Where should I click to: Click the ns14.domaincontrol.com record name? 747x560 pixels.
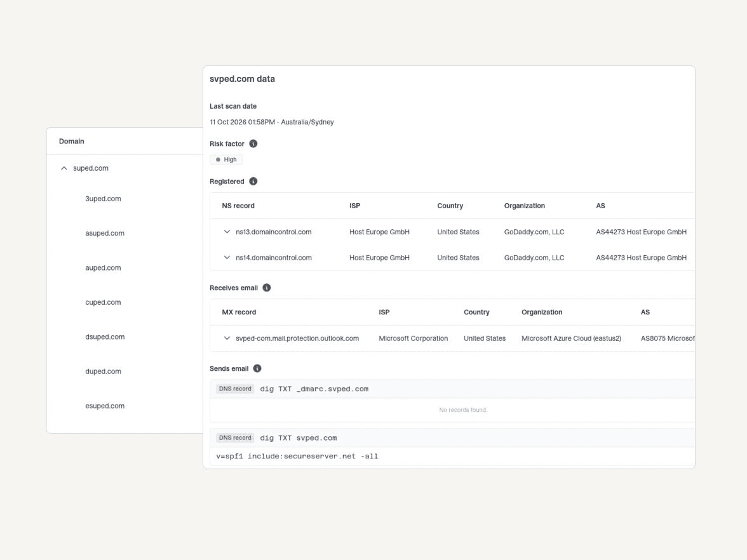click(274, 258)
